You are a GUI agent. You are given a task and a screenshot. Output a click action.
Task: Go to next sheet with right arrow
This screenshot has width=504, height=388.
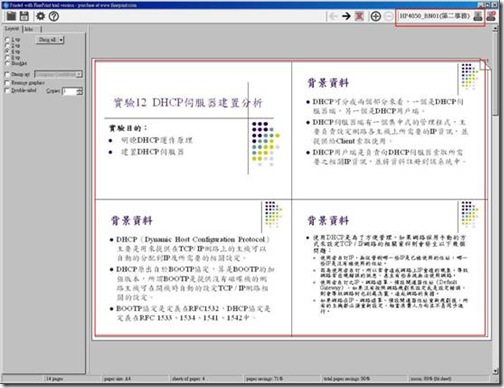click(x=346, y=16)
